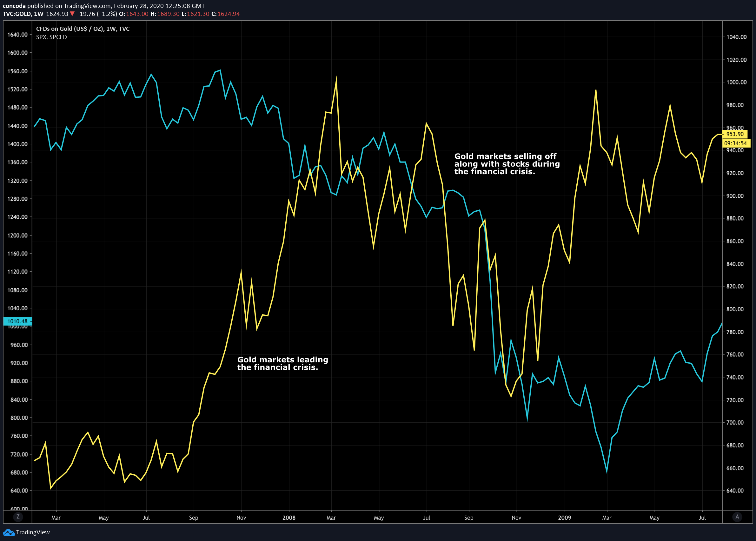The image size is (756, 541).
Task: Click the yellow gold line's March 2008 peak
Action: coord(336,79)
